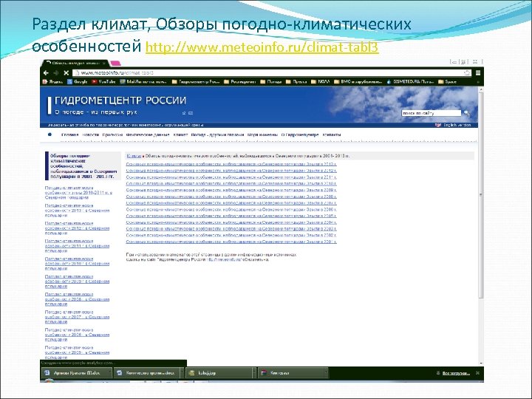
Task: Open the YouTube bookmark
Action: (103, 82)
